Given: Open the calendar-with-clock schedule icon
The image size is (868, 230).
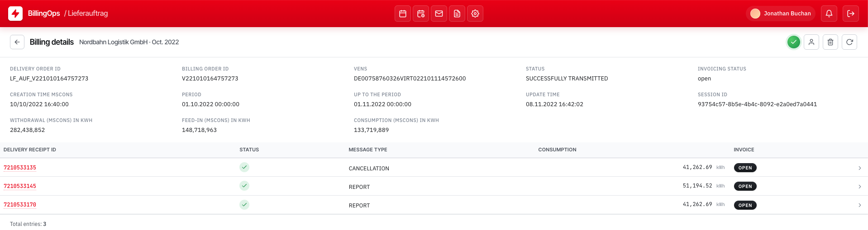Looking at the screenshot, I should point(421,14).
